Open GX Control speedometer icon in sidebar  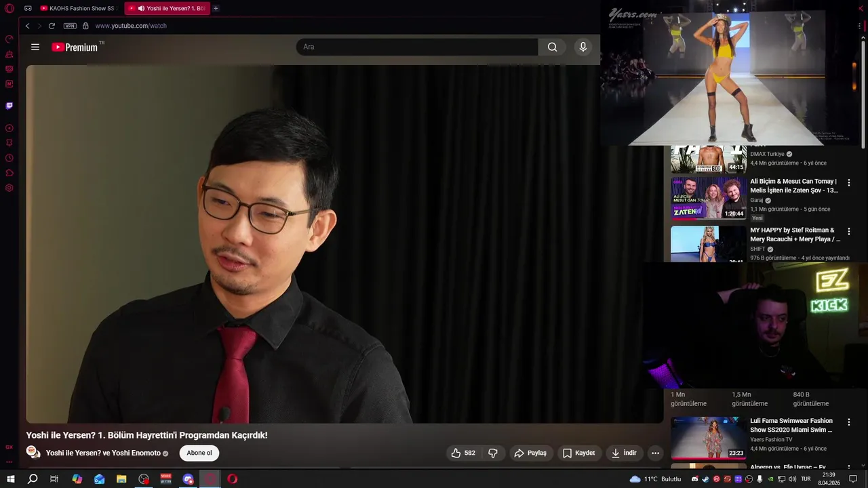(9, 39)
